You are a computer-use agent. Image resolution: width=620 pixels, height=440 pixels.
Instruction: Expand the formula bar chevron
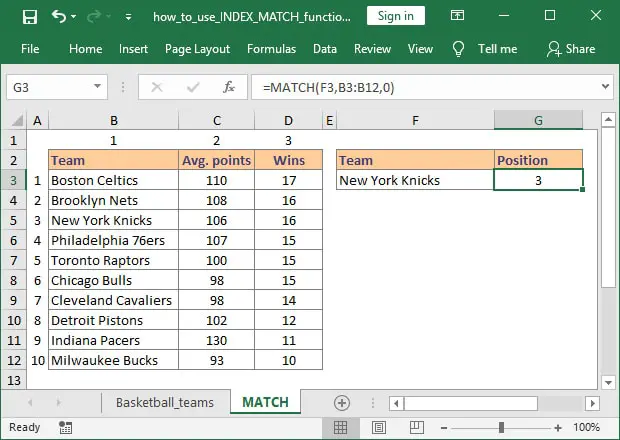605,86
